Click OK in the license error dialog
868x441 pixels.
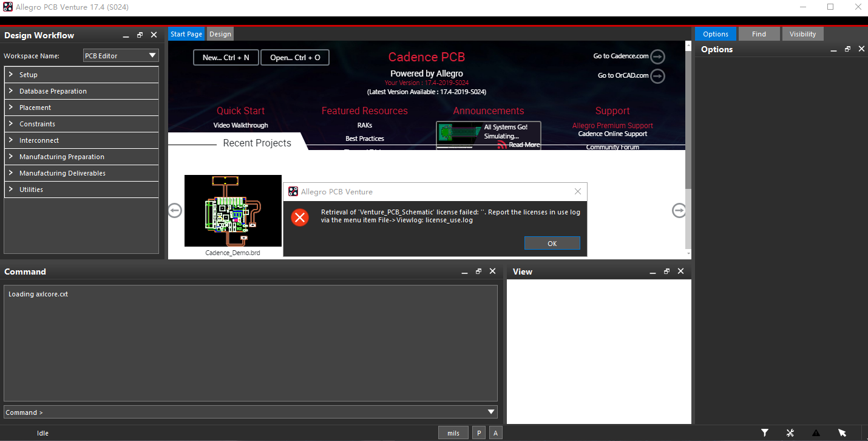point(552,243)
